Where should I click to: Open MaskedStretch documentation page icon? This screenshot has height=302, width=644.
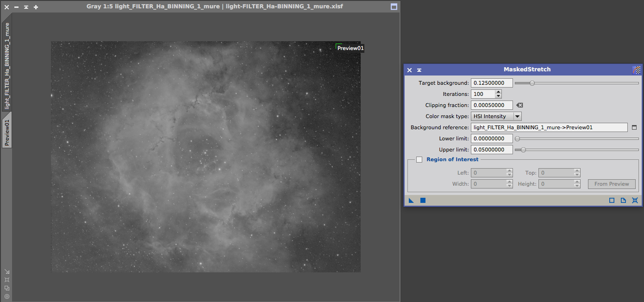[x=623, y=201]
